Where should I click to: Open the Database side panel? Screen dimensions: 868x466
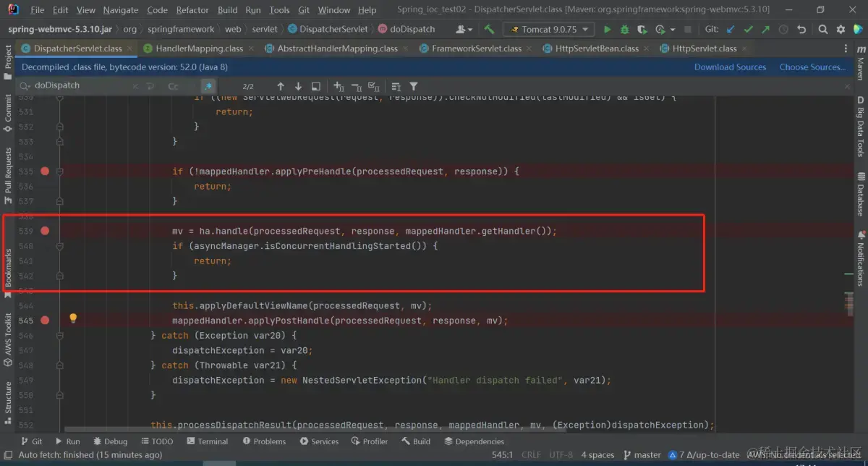pos(861,194)
